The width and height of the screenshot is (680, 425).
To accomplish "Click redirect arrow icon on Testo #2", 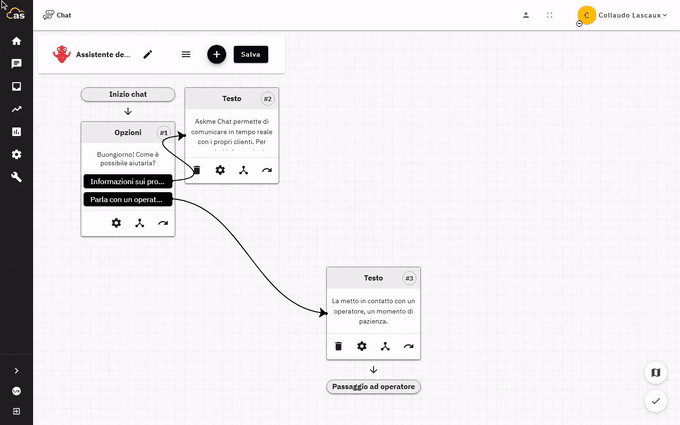I will 267,170.
